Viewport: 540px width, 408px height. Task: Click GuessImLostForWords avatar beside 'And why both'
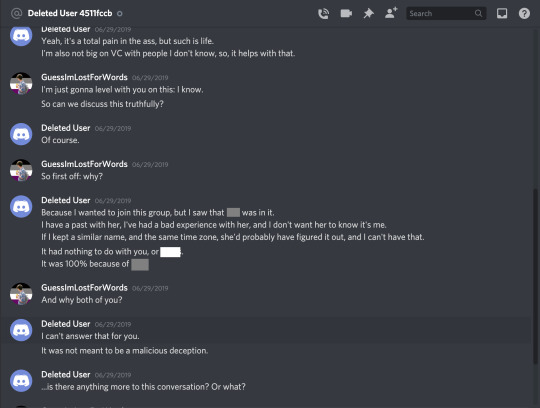(21, 294)
